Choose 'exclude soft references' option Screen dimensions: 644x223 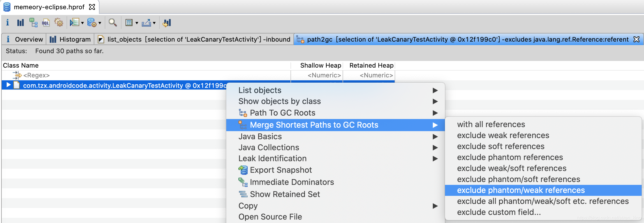point(543,146)
